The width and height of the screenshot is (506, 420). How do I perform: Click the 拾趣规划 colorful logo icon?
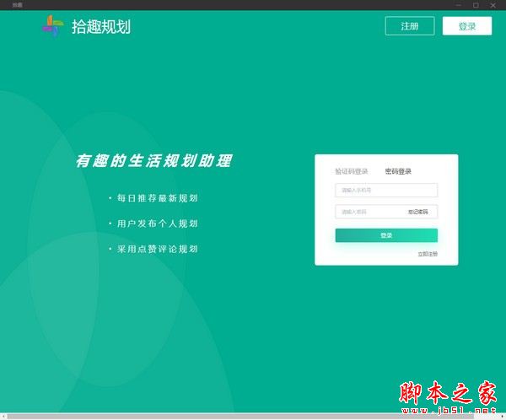point(52,26)
